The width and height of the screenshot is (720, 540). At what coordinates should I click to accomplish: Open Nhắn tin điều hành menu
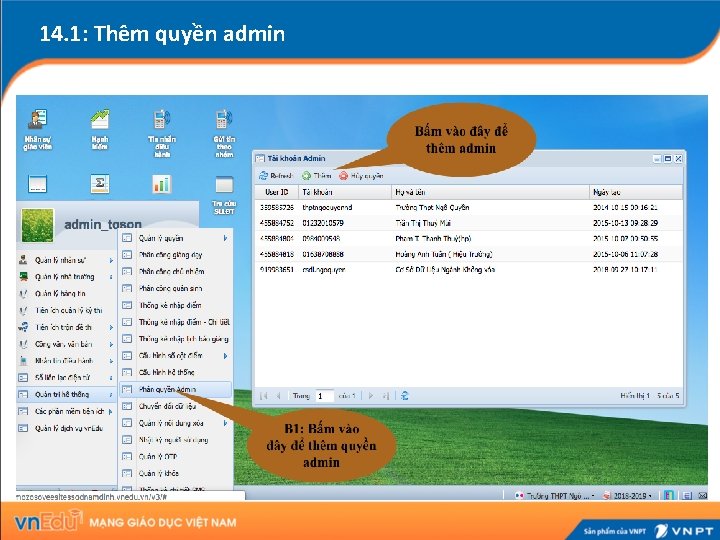(x=66, y=361)
